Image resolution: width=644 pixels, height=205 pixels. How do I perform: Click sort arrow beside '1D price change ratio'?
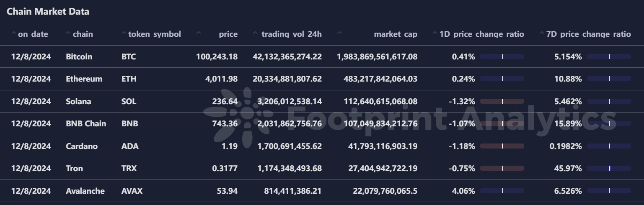click(435, 33)
